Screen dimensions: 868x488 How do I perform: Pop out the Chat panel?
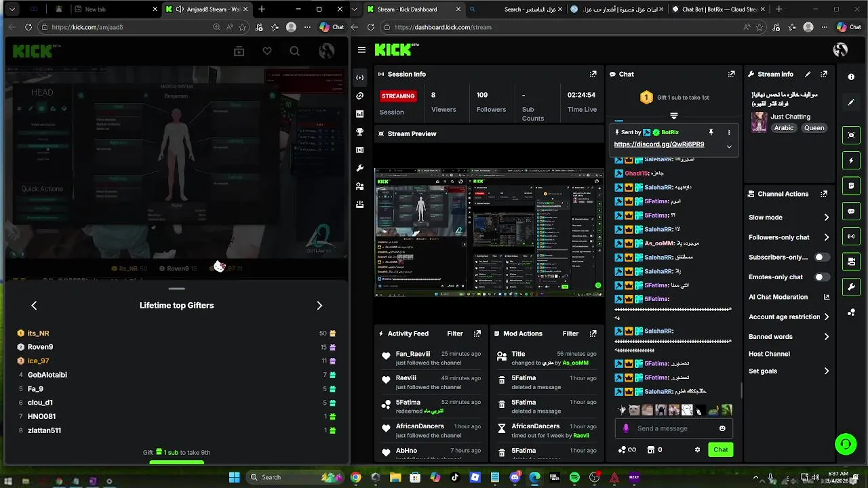732,74
